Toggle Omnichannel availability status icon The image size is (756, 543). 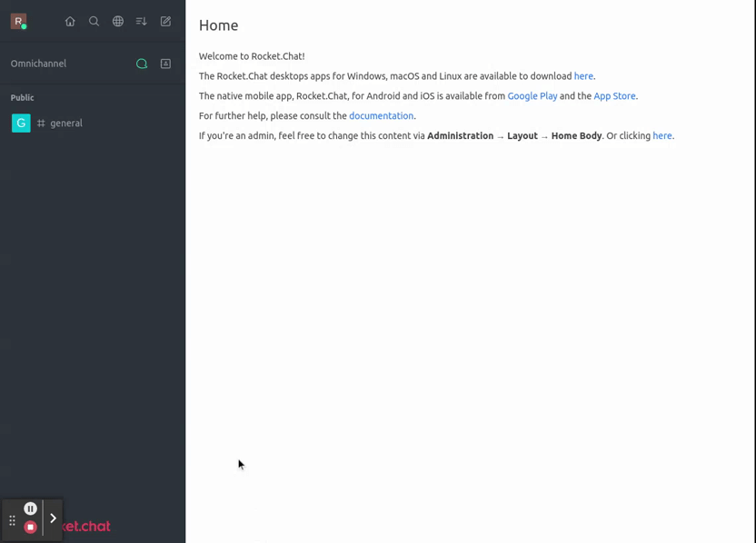142,64
